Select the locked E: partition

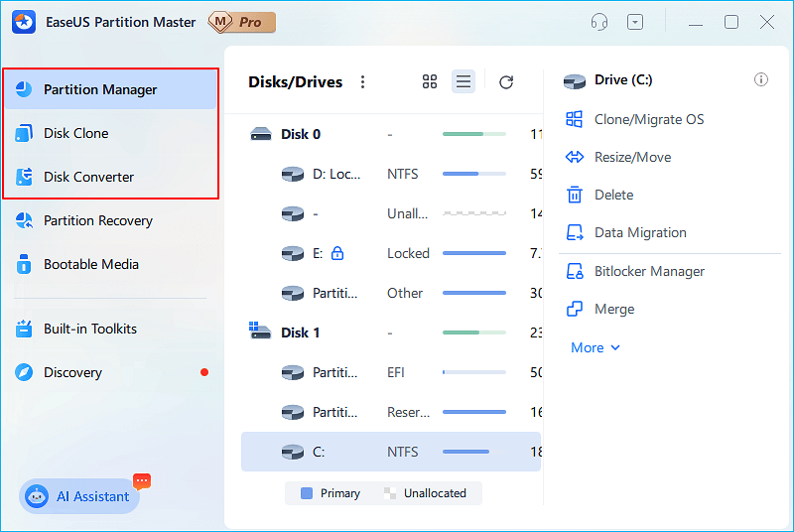tap(391, 253)
